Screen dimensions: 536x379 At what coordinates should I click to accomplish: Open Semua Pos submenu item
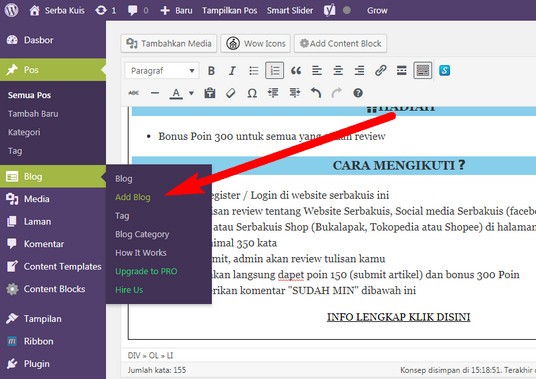click(29, 95)
